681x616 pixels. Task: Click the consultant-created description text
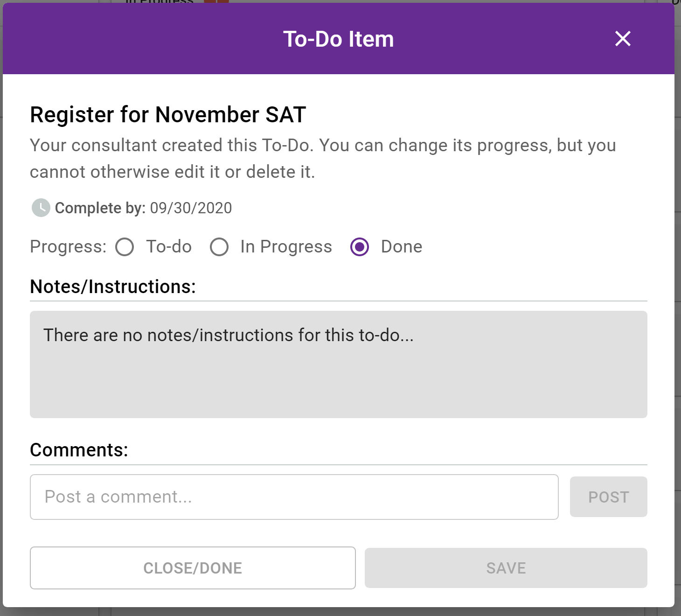[323, 159]
